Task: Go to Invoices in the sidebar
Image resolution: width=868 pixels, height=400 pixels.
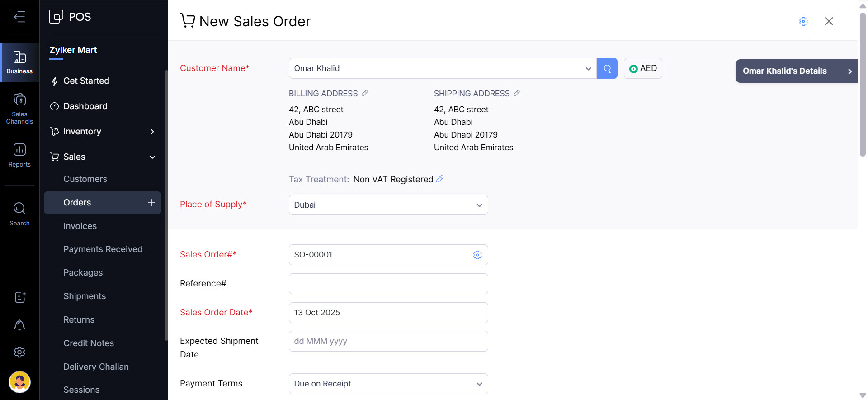Action: point(80,226)
